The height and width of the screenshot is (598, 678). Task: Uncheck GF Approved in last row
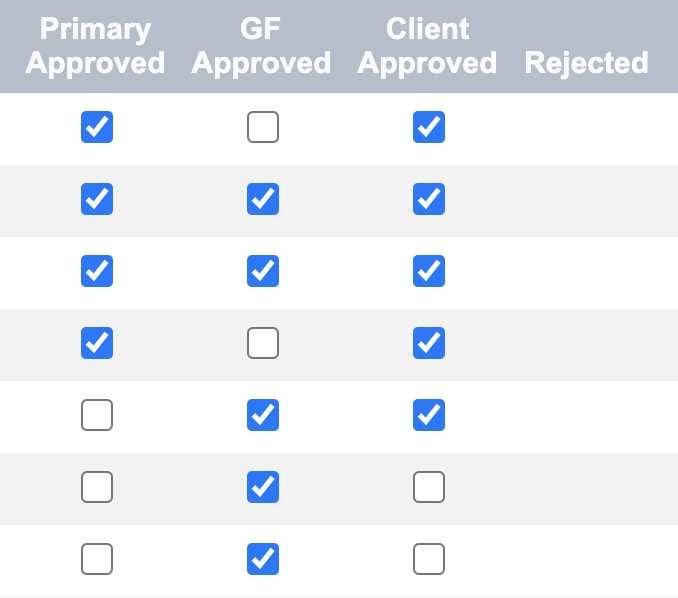[x=263, y=559]
